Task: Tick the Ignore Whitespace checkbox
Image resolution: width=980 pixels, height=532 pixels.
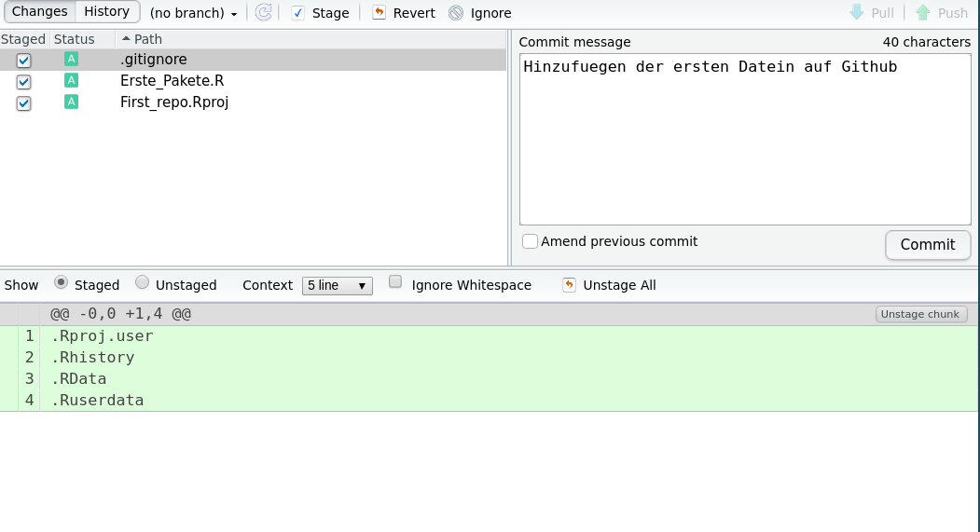Action: pyautogui.click(x=395, y=283)
